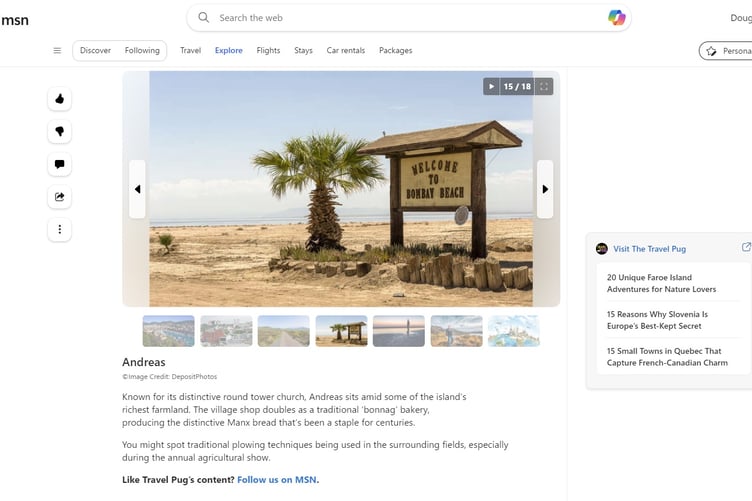This screenshot has width=752, height=501.
Task: Select the Explore tab
Action: click(229, 50)
